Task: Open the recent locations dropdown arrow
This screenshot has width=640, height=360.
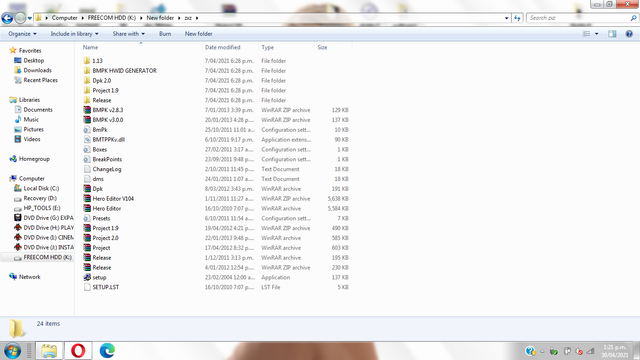Action: pos(29,18)
